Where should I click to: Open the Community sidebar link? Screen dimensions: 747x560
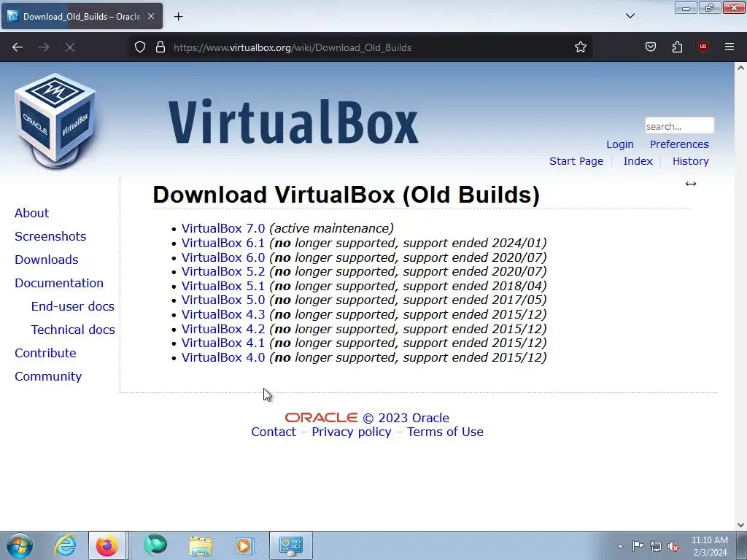pos(48,376)
